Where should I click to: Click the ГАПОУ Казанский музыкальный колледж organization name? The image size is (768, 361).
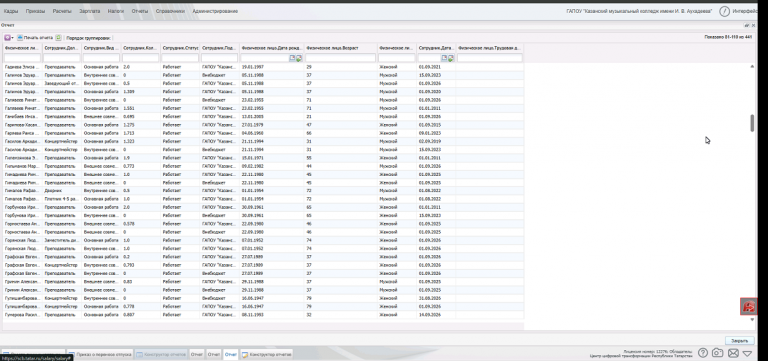(639, 11)
